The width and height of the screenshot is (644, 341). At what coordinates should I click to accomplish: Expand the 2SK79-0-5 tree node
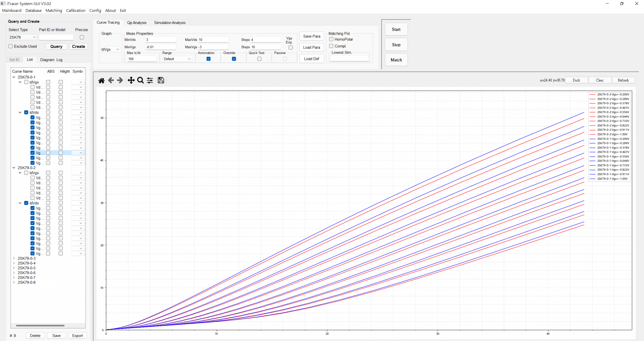point(14,268)
